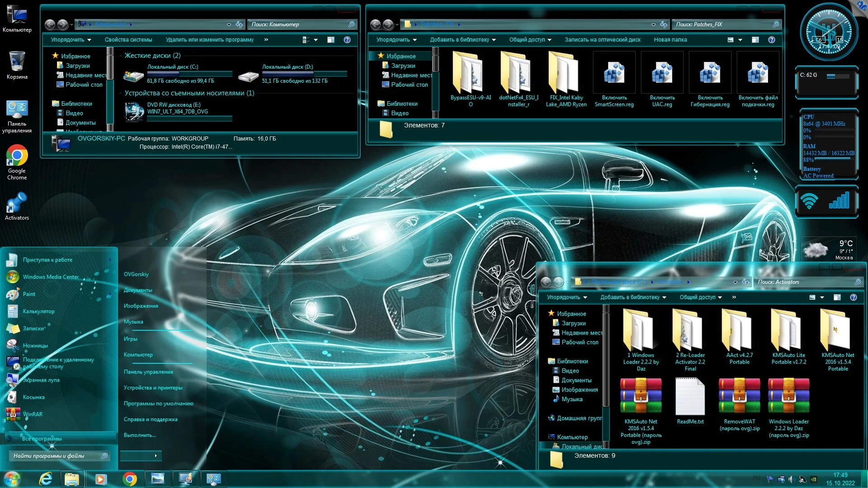The height and width of the screenshot is (488, 868).
Task: Open Google Chrome desktop shortcut
Action: (17, 156)
